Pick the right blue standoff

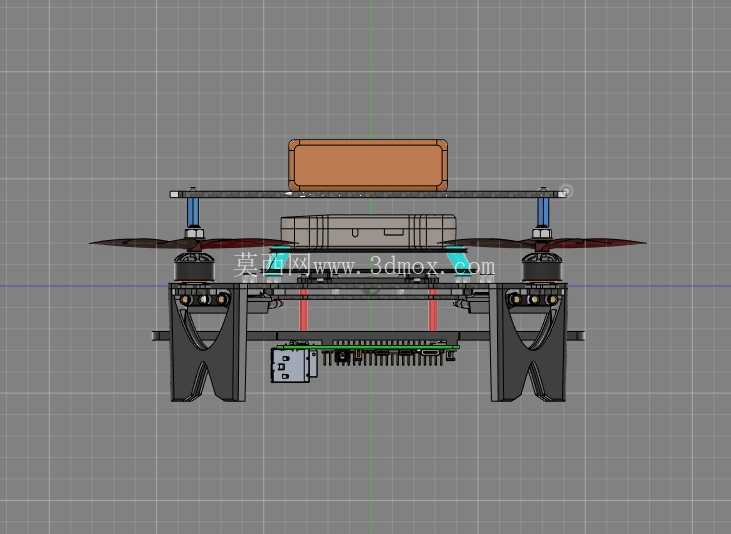[543, 213]
